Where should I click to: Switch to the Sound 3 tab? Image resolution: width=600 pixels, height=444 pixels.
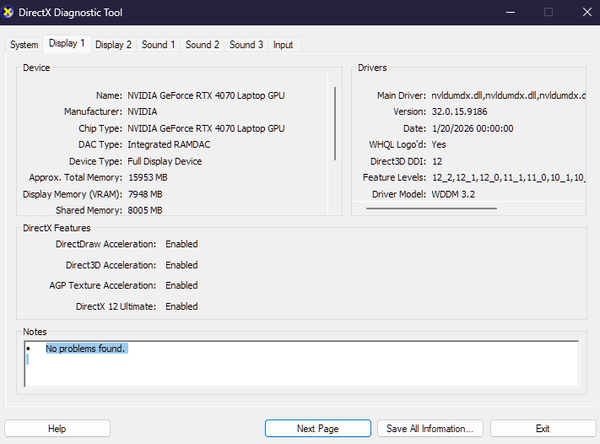246,45
